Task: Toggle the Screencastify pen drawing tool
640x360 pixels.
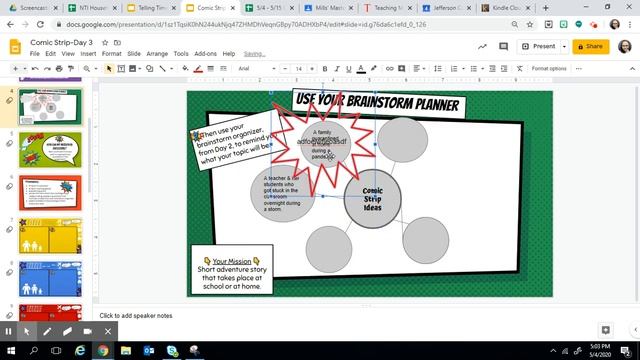Action: click(x=47, y=331)
